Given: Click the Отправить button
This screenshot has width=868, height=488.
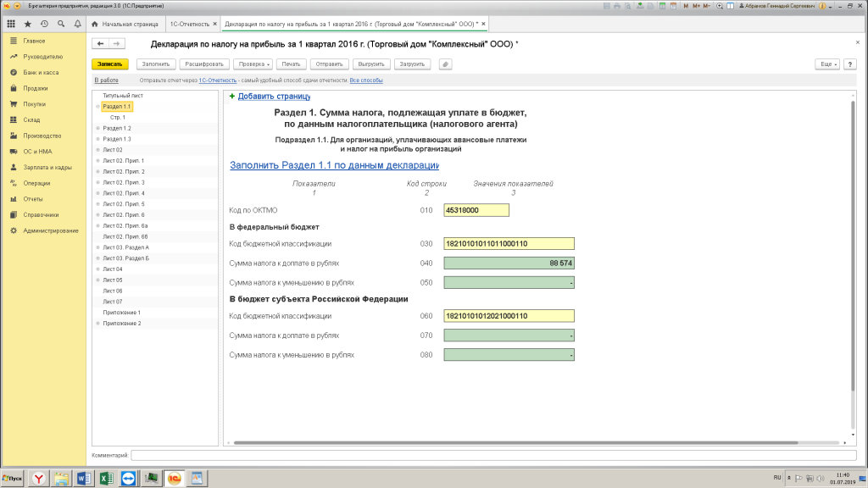Looking at the screenshot, I should click(x=329, y=64).
